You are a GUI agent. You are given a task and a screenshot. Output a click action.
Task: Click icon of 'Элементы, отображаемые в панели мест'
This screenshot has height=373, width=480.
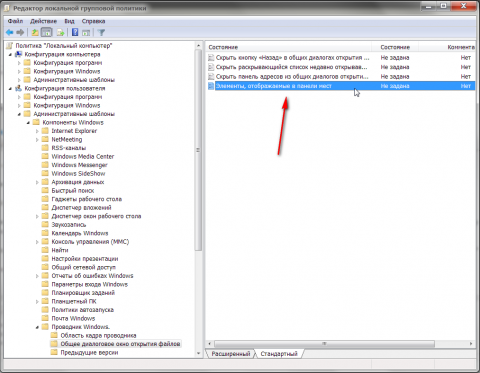tap(211, 86)
